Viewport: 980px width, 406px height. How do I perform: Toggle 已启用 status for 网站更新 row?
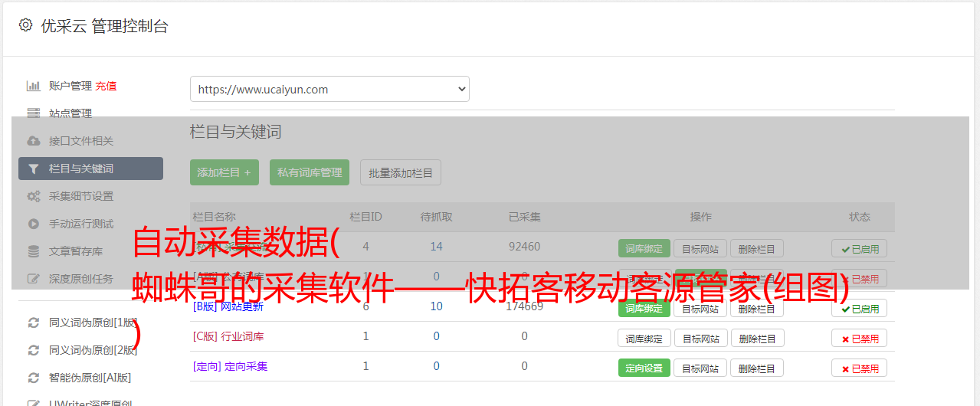[x=859, y=309]
